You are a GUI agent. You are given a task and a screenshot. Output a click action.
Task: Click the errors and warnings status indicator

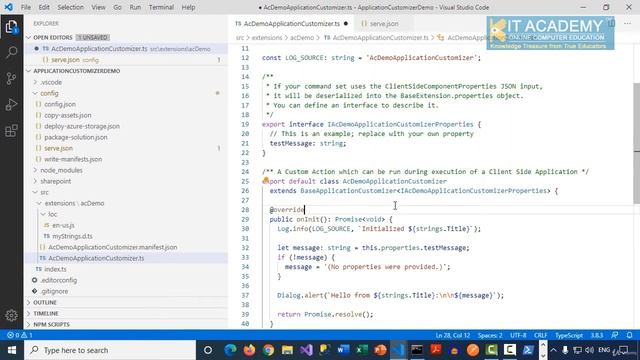point(20,335)
